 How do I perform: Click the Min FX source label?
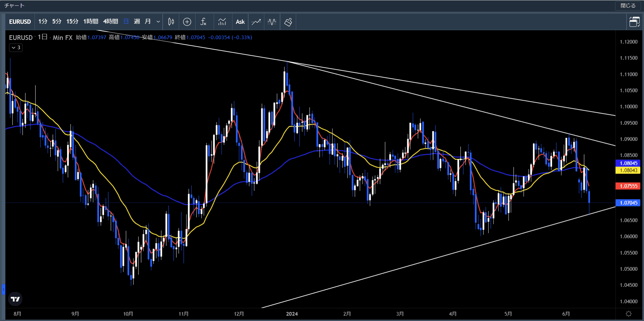[63, 38]
